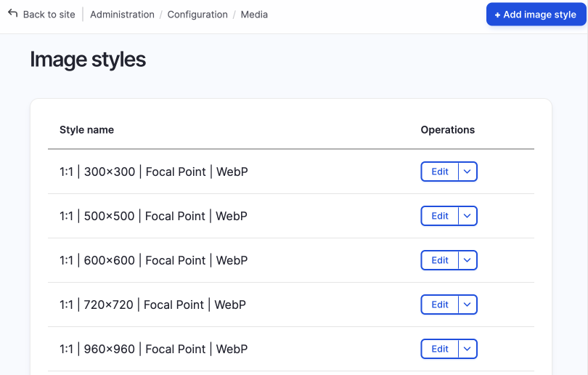This screenshot has width=588, height=375.
Task: Expand operations dropdown for 600×600 style
Action: 467,260
